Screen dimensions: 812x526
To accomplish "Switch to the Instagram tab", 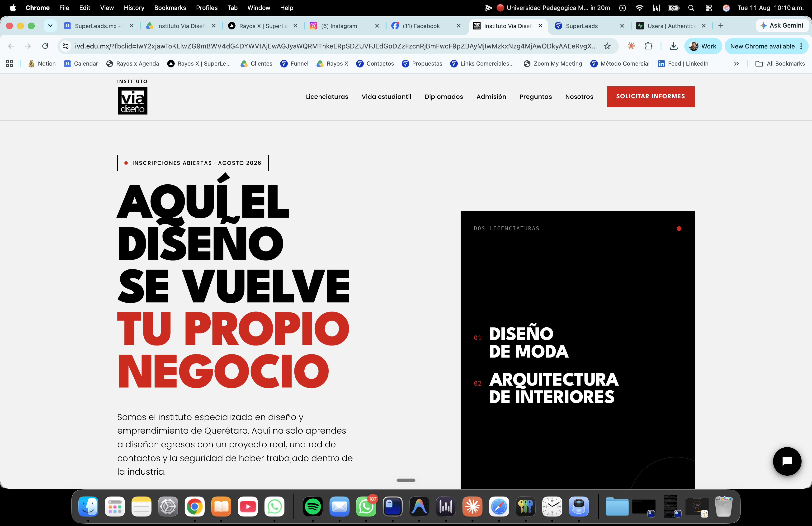I will (x=344, y=26).
